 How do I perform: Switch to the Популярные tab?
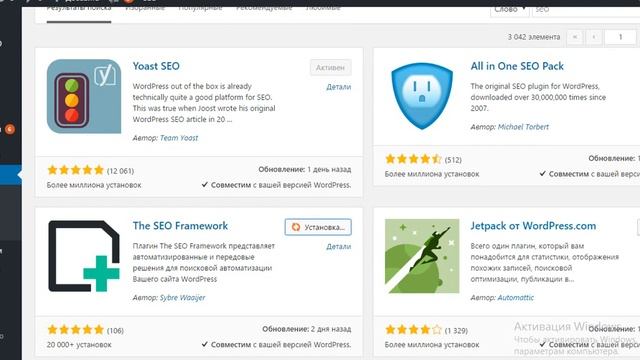click(x=200, y=8)
